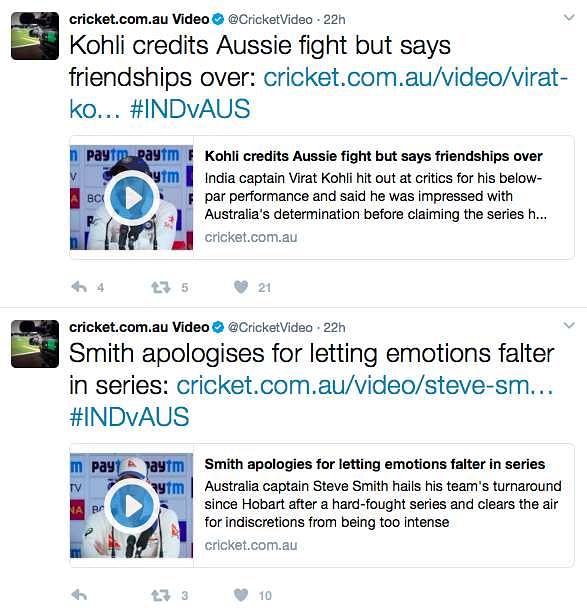Open the #INDvAUS hashtag in the Smith tweet
The width and height of the screenshot is (587, 610).
point(129,417)
